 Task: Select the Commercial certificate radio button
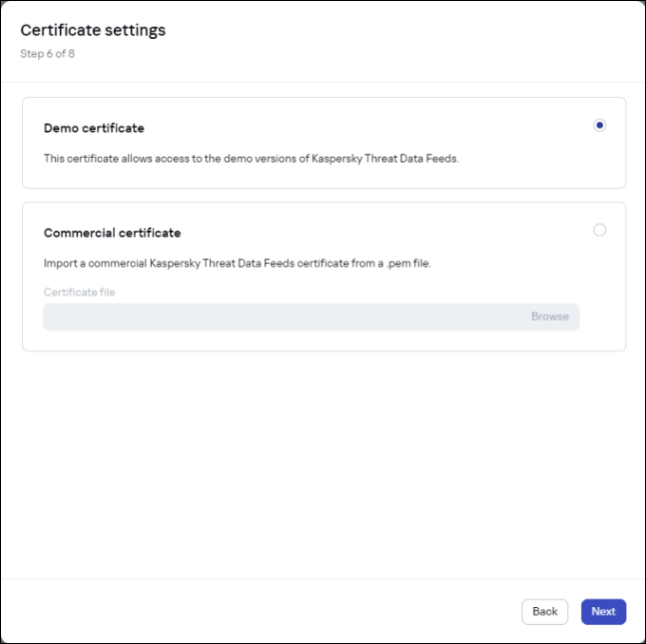(x=599, y=230)
